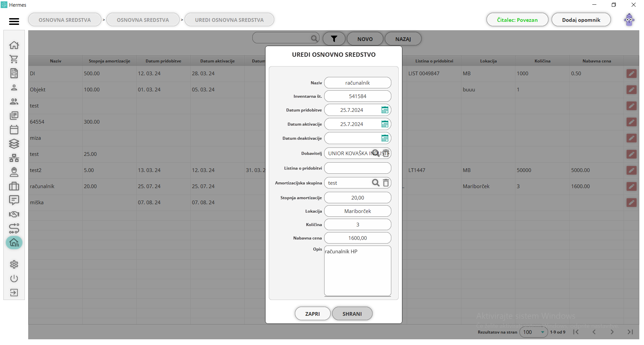644x345 pixels.
Task: Sort by Stopnja amortizacije column header
Action: [x=109, y=61]
